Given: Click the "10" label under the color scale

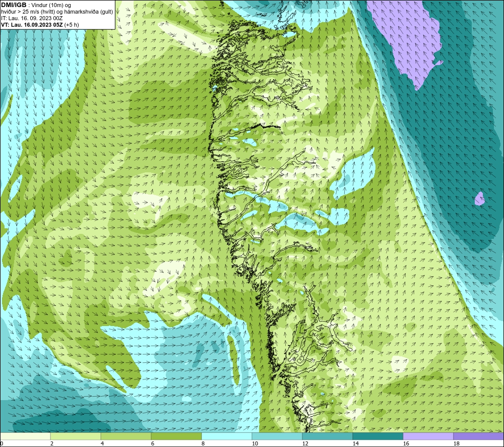Looking at the screenshot, I should click(255, 444).
